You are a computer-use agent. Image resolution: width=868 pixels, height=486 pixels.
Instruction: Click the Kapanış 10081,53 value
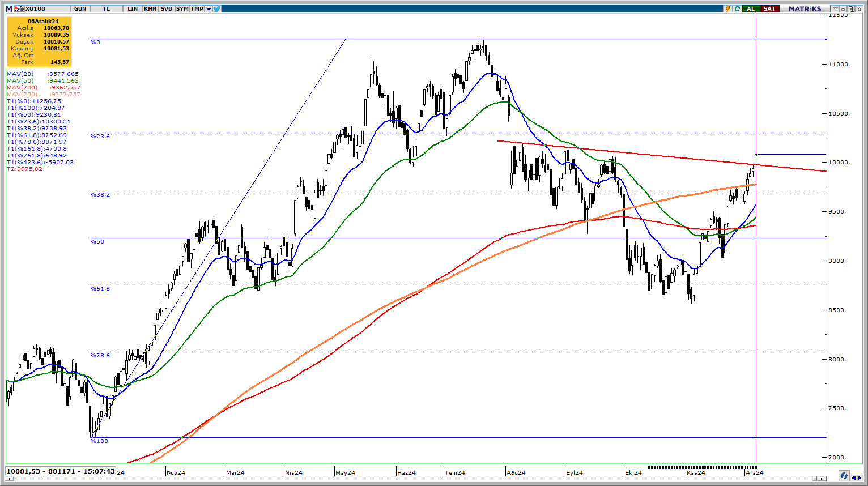pyautogui.click(x=56, y=49)
